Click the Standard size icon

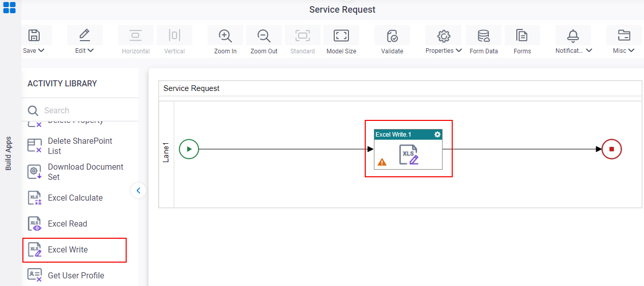click(303, 35)
